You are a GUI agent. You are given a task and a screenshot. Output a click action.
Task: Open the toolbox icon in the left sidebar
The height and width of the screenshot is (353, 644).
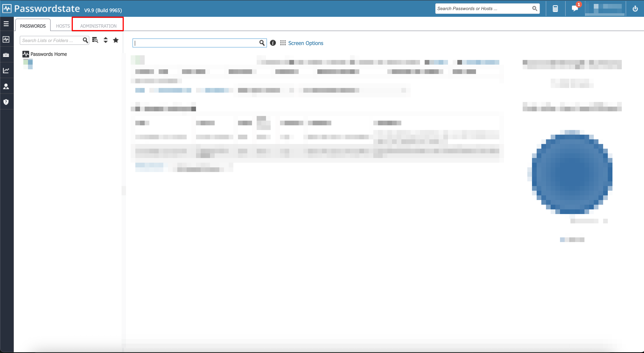click(6, 55)
